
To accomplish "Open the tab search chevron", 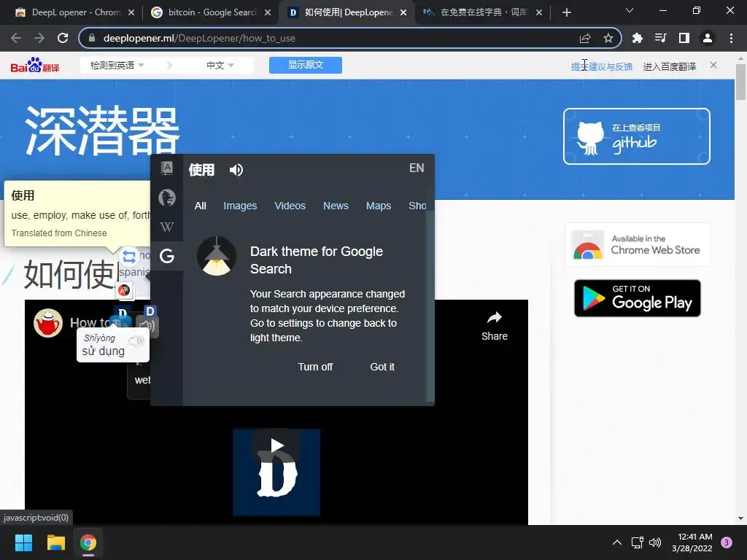I will [x=630, y=10].
